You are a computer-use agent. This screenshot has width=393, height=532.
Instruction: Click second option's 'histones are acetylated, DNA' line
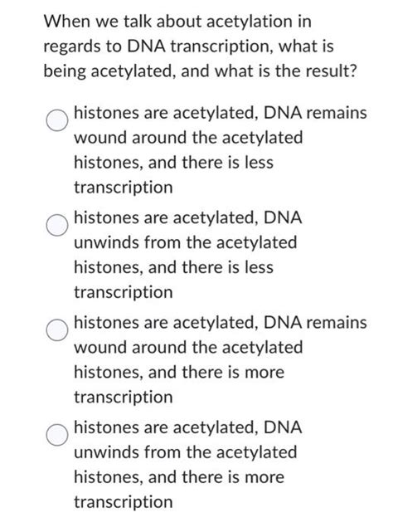188,217
